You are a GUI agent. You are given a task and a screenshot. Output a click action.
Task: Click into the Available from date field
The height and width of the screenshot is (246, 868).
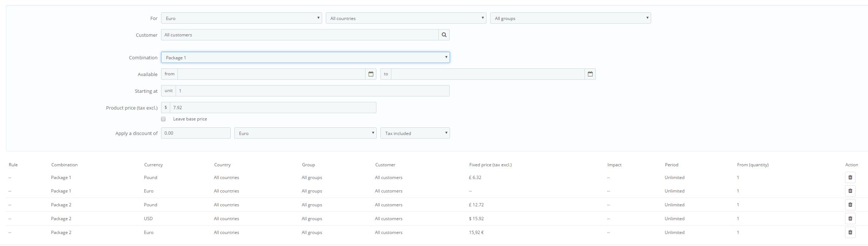click(x=271, y=74)
